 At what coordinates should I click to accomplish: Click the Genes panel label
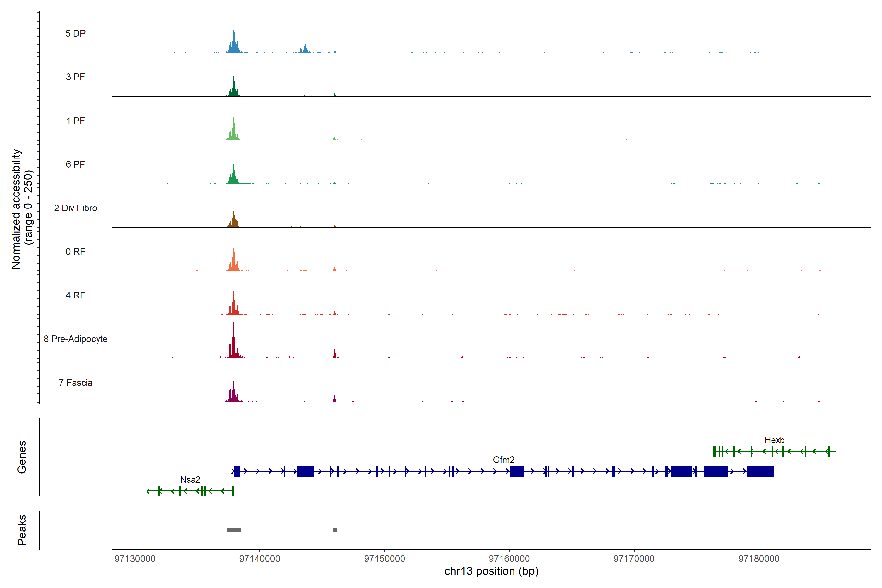pyautogui.click(x=22, y=457)
